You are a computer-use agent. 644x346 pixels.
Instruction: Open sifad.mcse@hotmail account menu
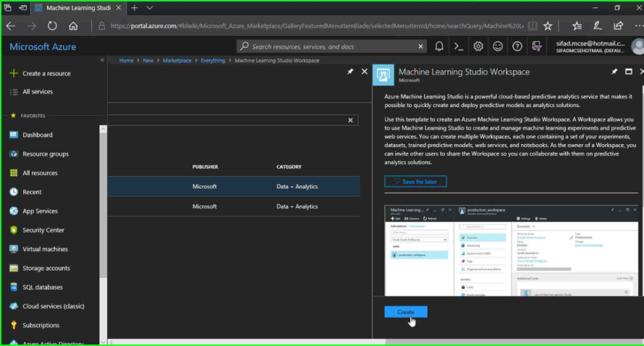(591, 47)
